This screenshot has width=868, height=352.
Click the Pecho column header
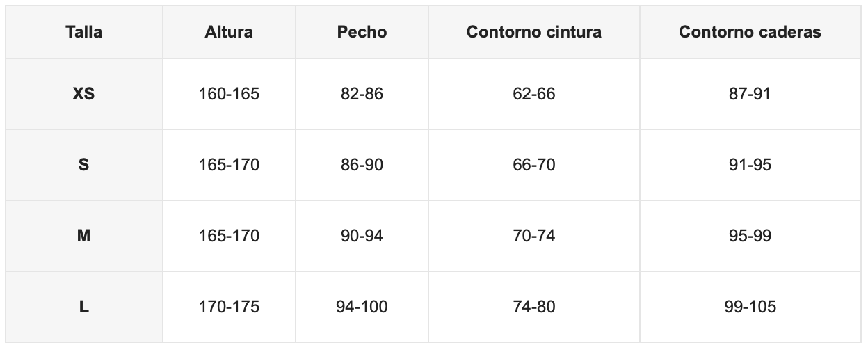tap(362, 32)
